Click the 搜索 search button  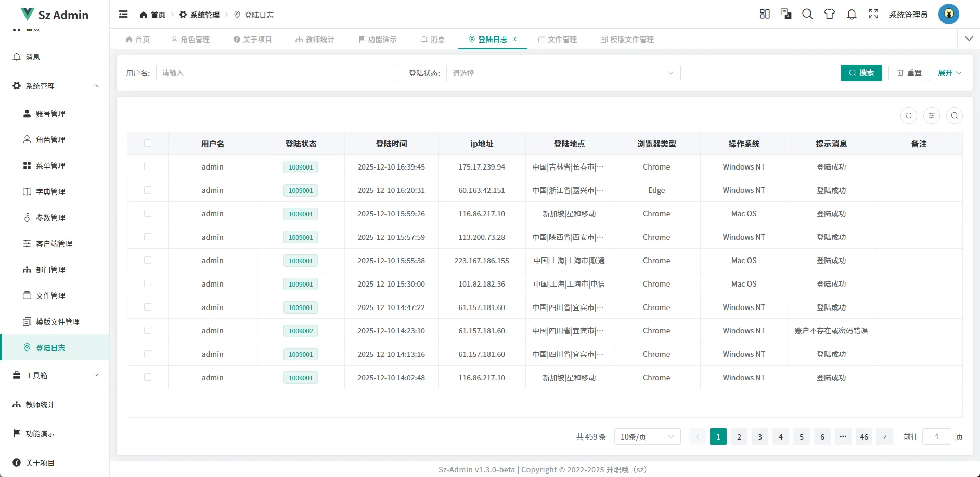click(861, 73)
